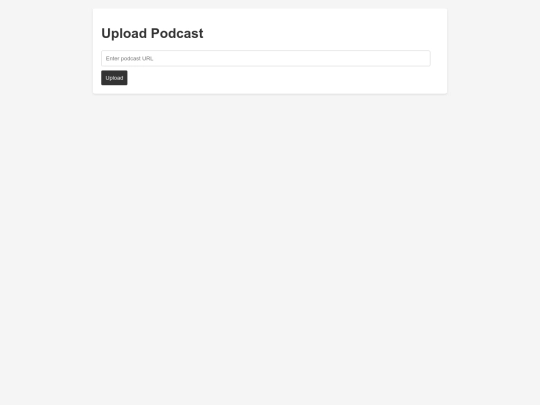Submit the podcast with the Upload button
Viewport: 540px width, 405px height.
114,78
